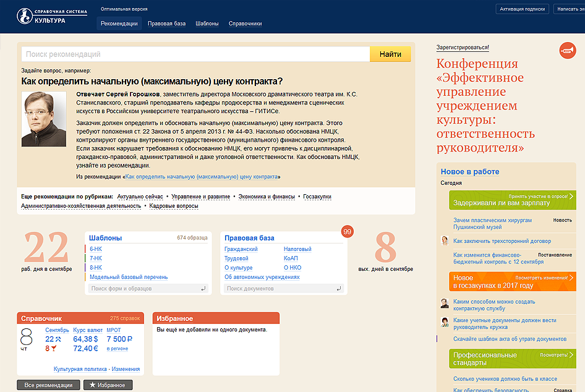Click the enter arrow in templates search

(203, 289)
